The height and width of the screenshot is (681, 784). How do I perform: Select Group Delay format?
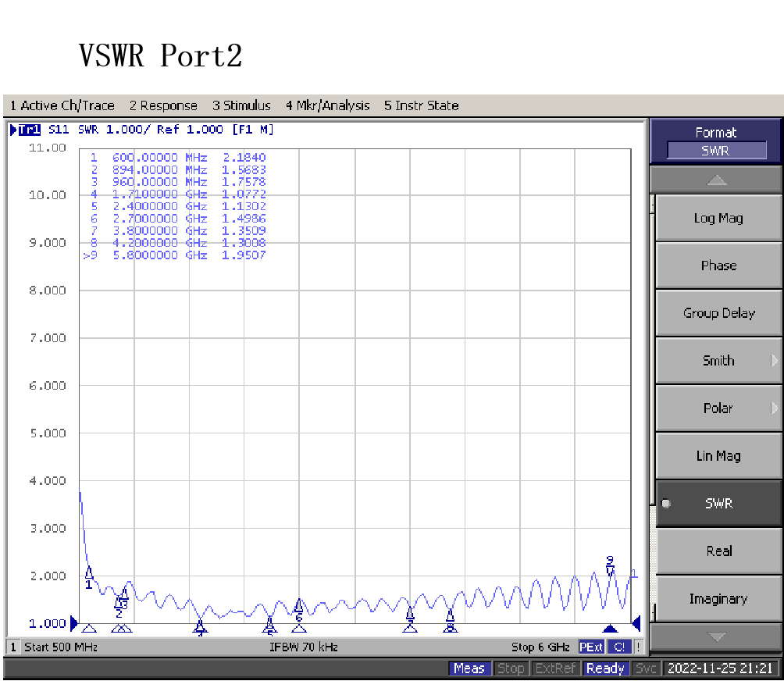[x=718, y=313]
